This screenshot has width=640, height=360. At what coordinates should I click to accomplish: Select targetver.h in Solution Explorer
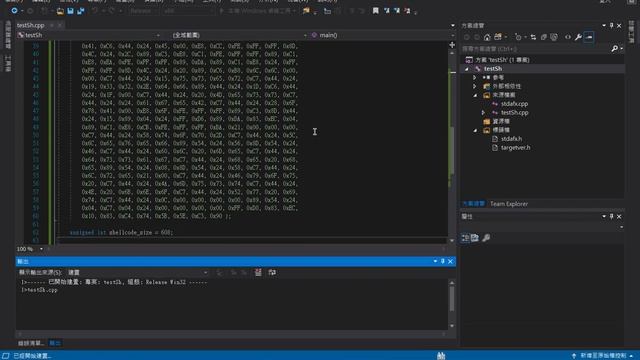pos(516,148)
